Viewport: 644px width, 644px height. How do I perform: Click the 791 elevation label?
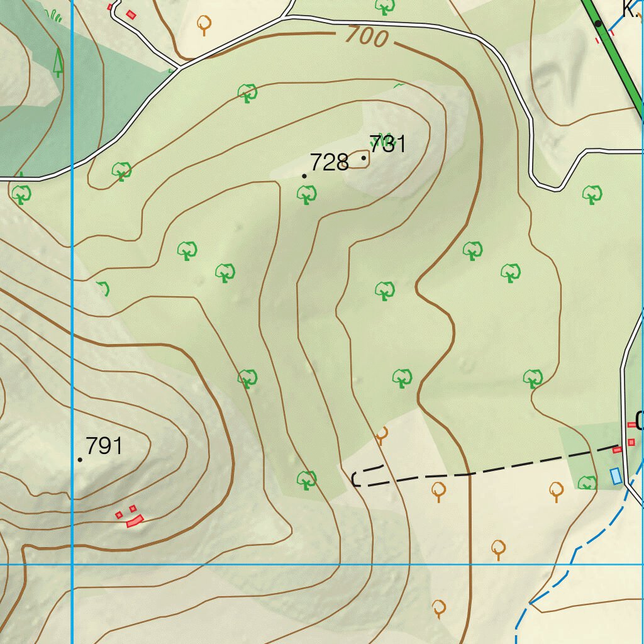click(104, 446)
